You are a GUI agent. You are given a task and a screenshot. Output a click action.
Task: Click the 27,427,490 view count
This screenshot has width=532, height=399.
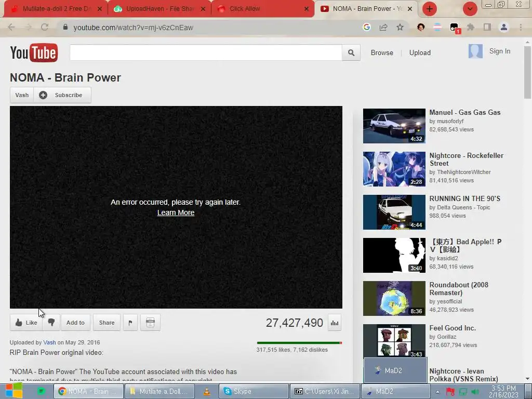tap(294, 323)
